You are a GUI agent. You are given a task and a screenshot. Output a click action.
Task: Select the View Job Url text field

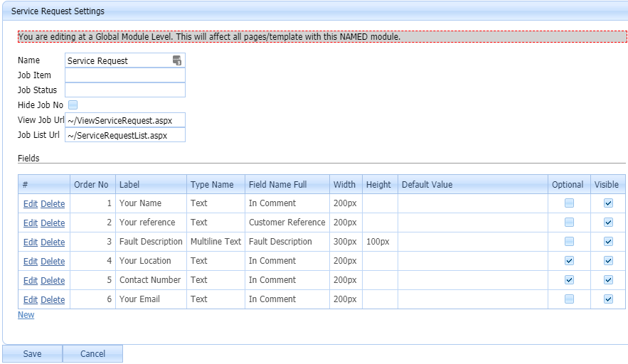(x=124, y=120)
